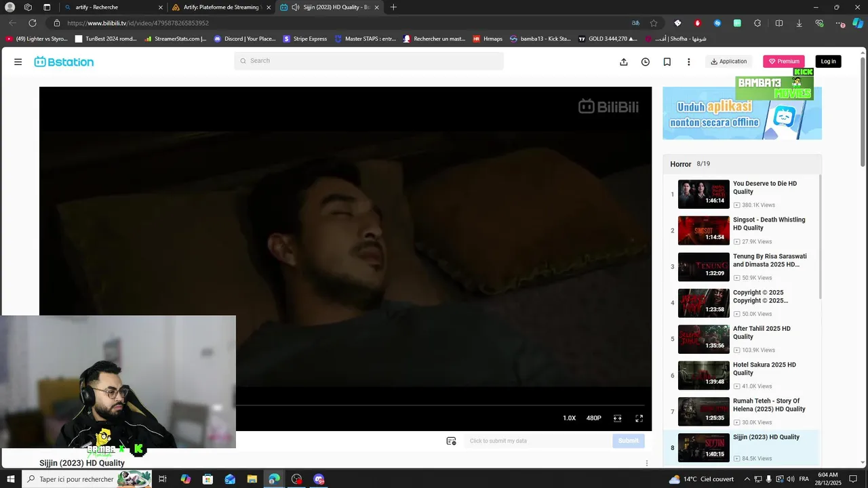Open Stripe Express bookmark
Viewport: 868px width, 488px height.
coord(305,39)
